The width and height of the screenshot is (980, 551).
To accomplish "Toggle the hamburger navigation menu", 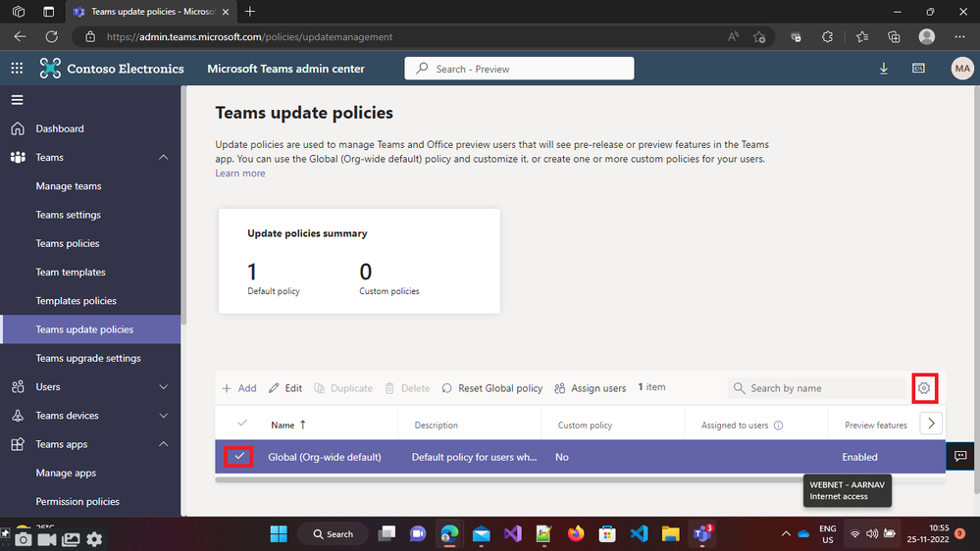I will click(17, 100).
